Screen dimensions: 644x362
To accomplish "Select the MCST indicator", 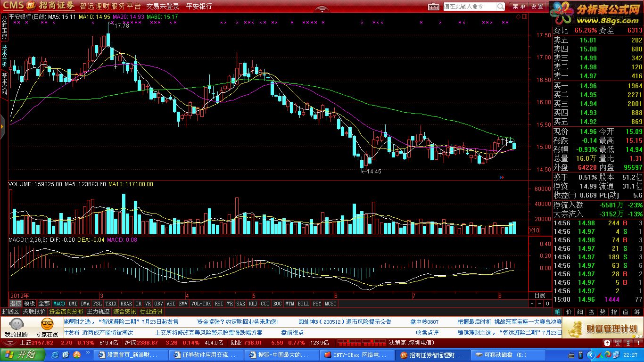I will [331, 304].
